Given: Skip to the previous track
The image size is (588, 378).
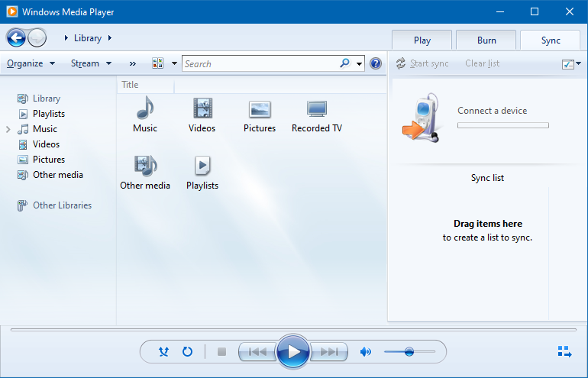Looking at the screenshot, I should [x=257, y=352].
